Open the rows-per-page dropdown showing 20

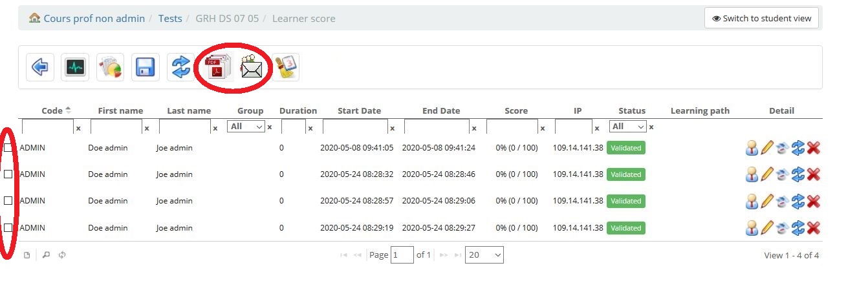pyautogui.click(x=484, y=255)
